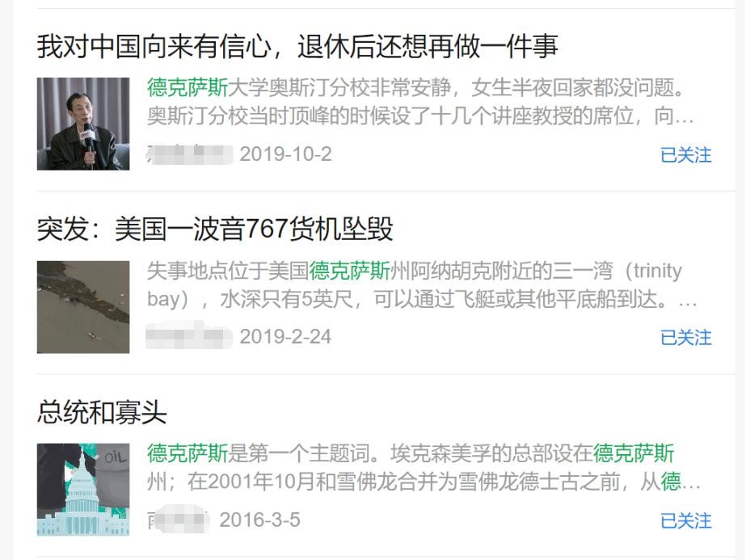The height and width of the screenshot is (560, 746).
Task: Click 已关注 beside the 2016-3-5 entry
Action: 685,520
